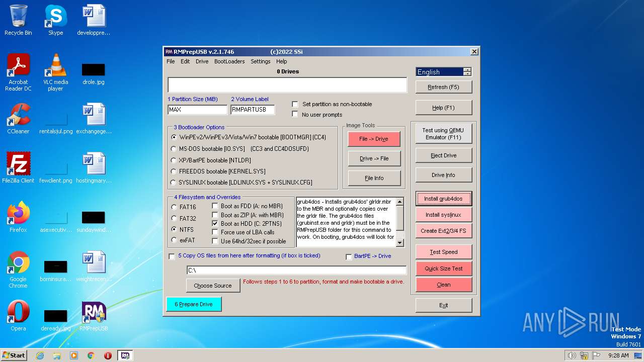Click the empty drives list box
The width and height of the screenshot is (644, 362).
click(x=287, y=85)
